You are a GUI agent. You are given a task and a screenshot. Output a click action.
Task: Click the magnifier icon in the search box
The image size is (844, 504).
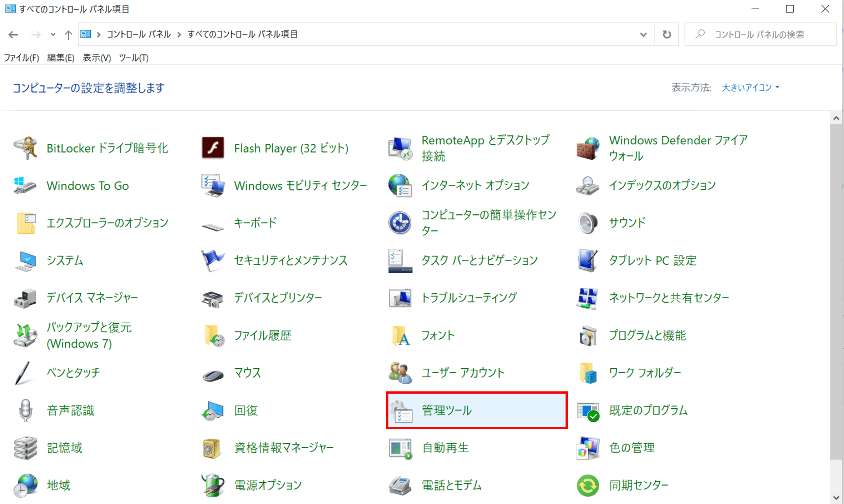pos(700,34)
